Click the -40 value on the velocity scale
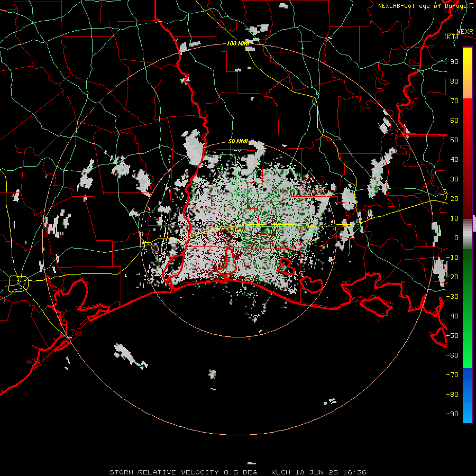 coord(452,316)
